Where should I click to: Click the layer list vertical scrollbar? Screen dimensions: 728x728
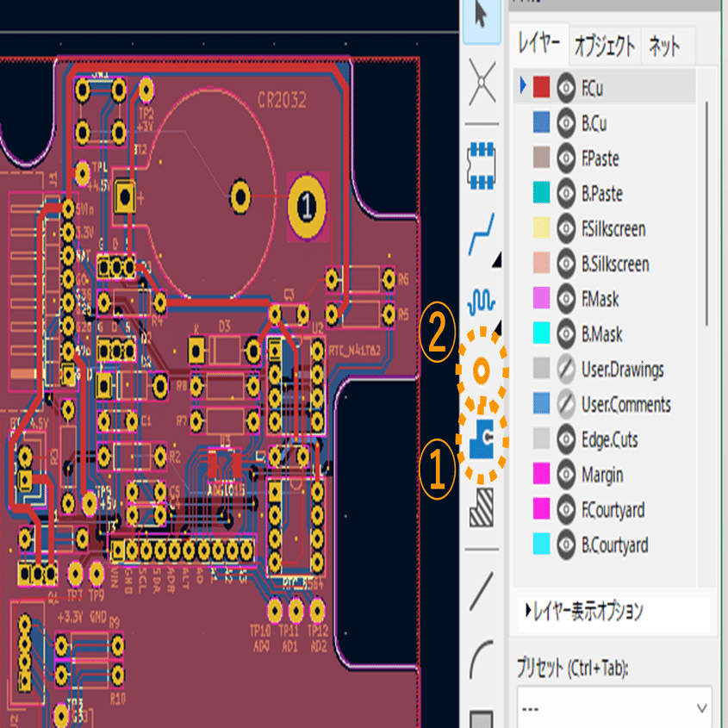706,214
